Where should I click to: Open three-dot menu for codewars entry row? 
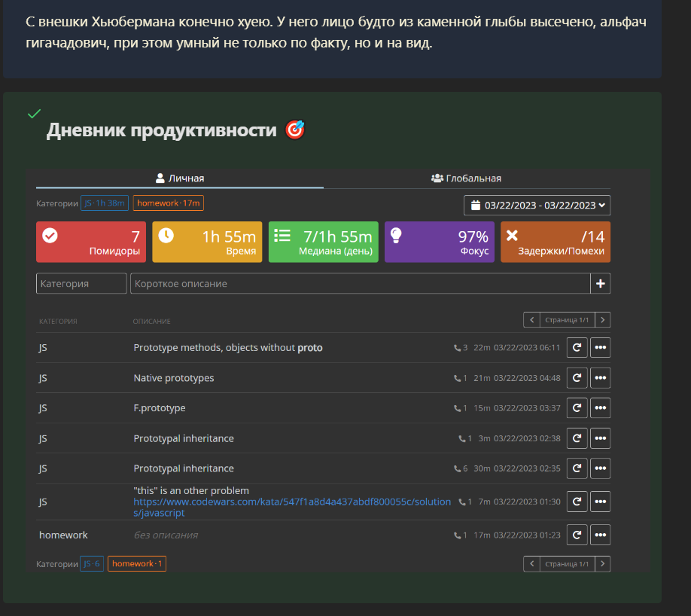(600, 502)
